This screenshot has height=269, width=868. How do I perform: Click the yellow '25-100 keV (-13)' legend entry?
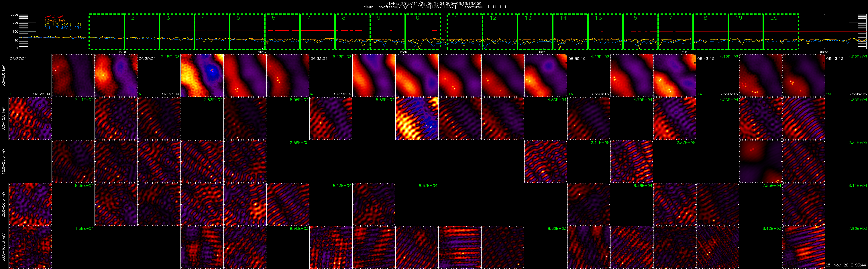(63, 24)
